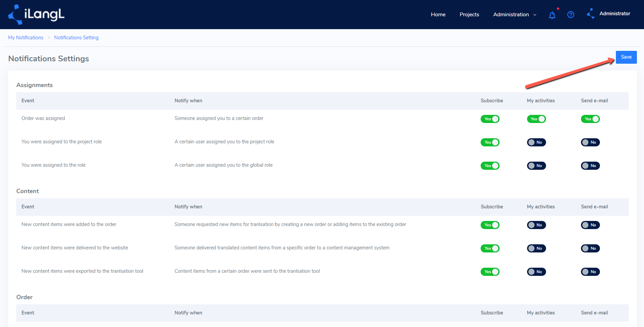Enable Send e-mail for assigned to project role
The width and height of the screenshot is (644, 327).
pyautogui.click(x=590, y=142)
